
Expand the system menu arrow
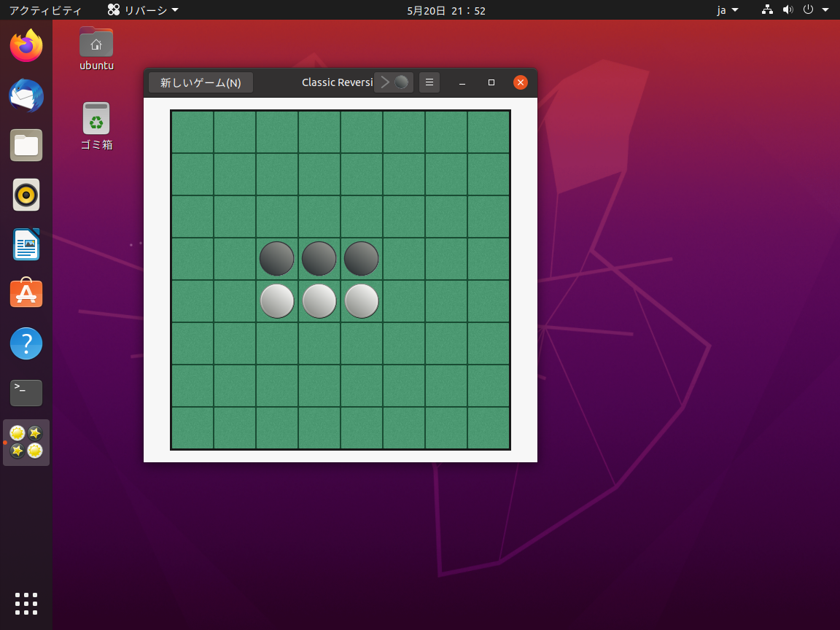coord(825,9)
